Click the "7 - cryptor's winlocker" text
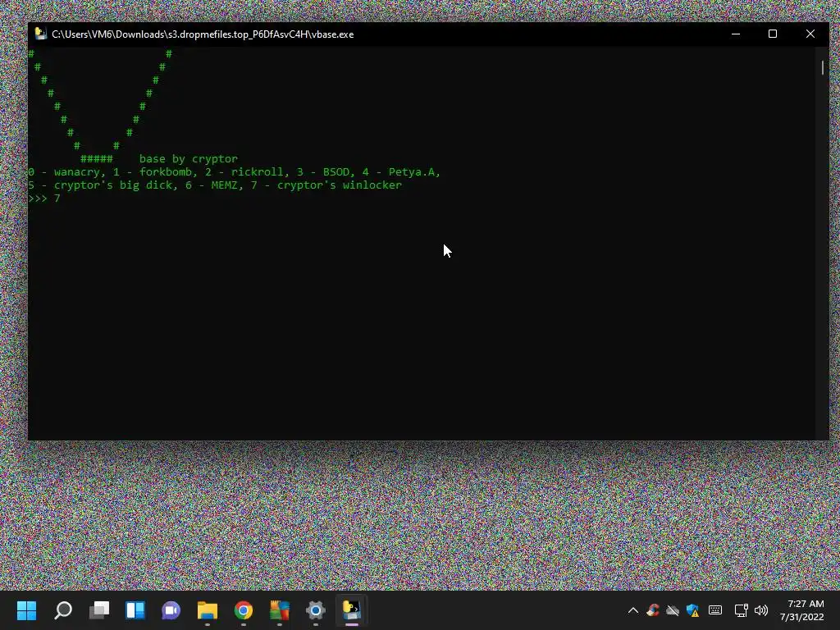 tap(326, 185)
